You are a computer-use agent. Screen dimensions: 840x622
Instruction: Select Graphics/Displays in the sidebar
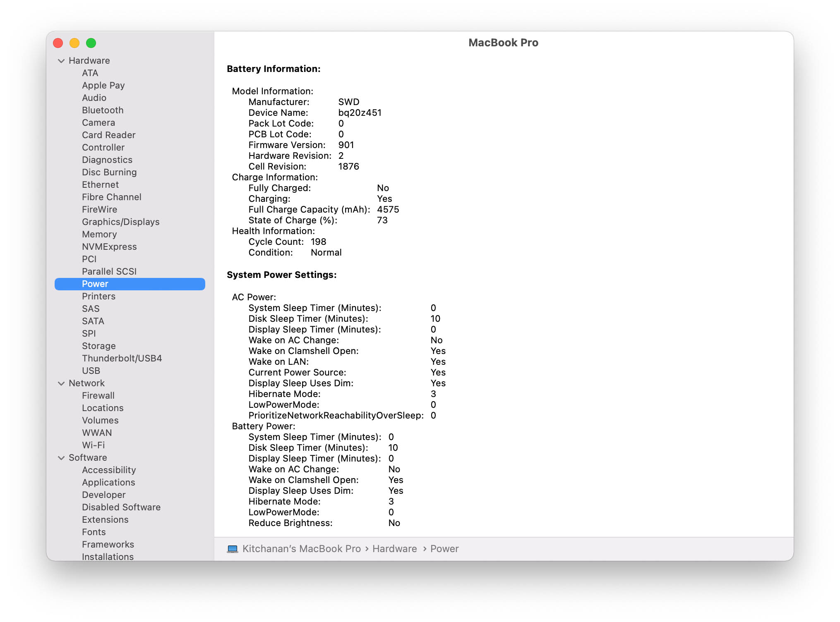click(120, 222)
